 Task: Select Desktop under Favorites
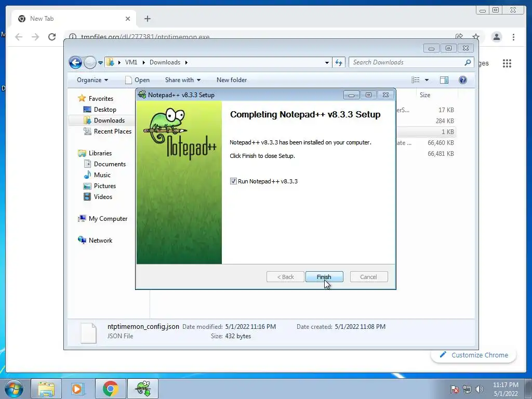click(x=105, y=110)
